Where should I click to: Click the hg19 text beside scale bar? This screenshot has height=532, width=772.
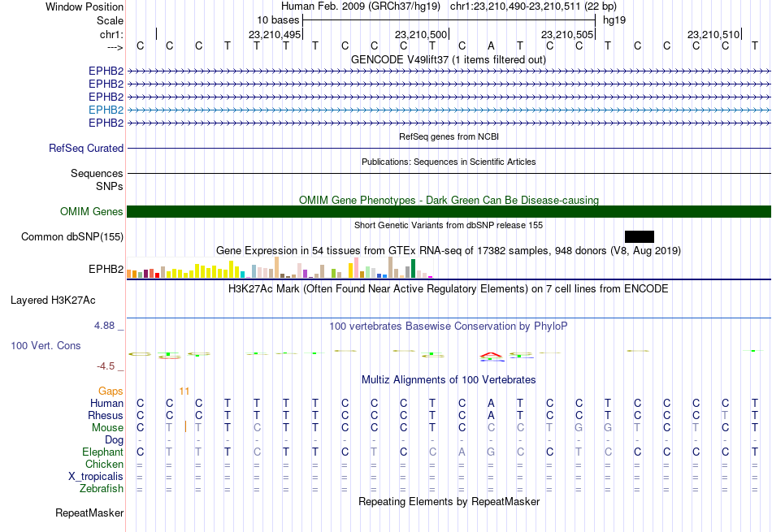pyautogui.click(x=614, y=20)
